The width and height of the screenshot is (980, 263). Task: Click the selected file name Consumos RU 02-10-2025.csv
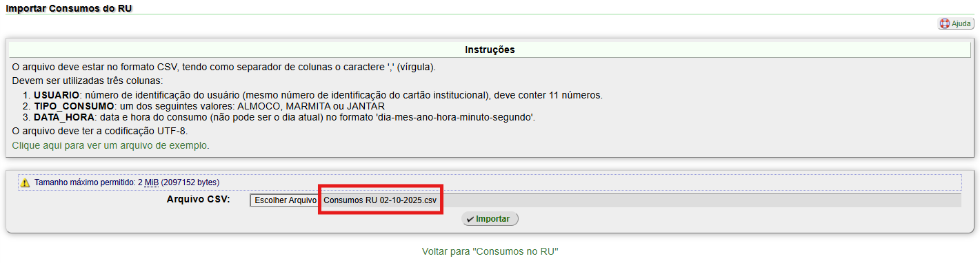coord(380,200)
